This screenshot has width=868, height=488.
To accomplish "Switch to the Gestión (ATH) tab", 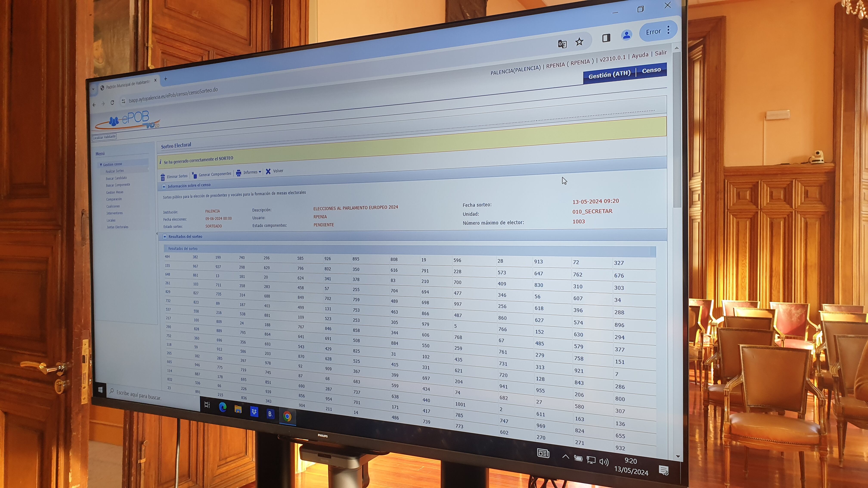I will click(x=609, y=74).
